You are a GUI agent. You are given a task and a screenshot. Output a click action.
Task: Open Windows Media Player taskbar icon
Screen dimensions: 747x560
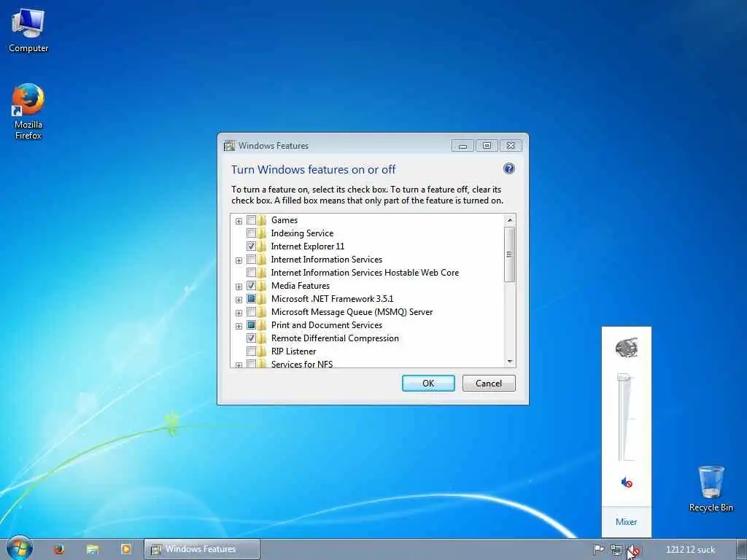pyautogui.click(x=125, y=549)
